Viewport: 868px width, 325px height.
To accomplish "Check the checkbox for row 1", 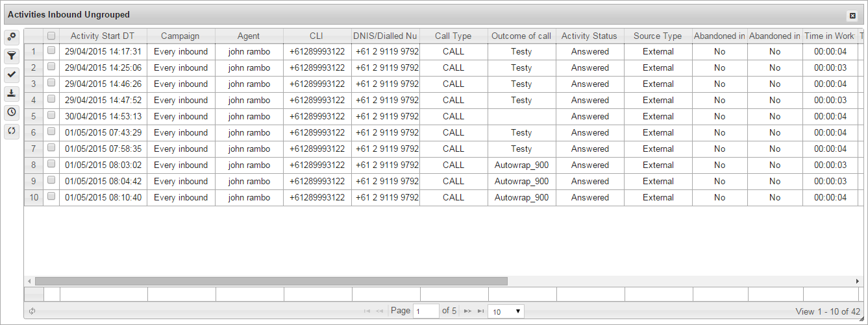I will tap(51, 51).
